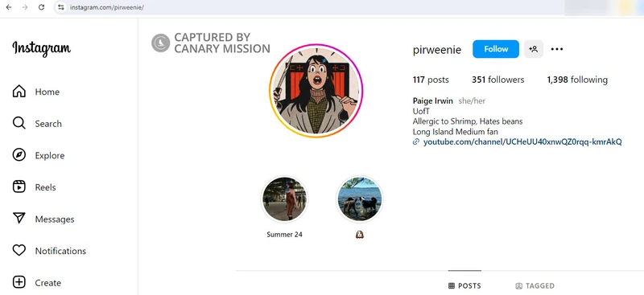Open site information icon in address bar
Screen dimensions: 644x295
click(x=61, y=7)
